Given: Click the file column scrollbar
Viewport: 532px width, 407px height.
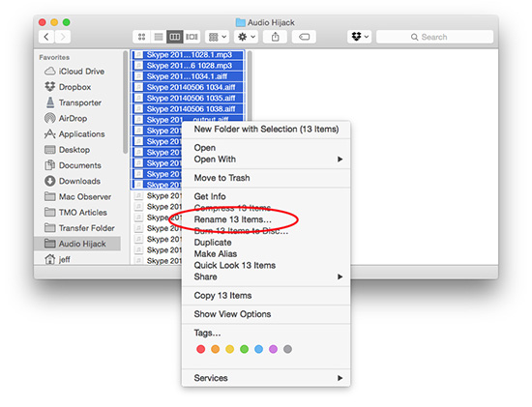Looking at the screenshot, I should tap(250, 85).
